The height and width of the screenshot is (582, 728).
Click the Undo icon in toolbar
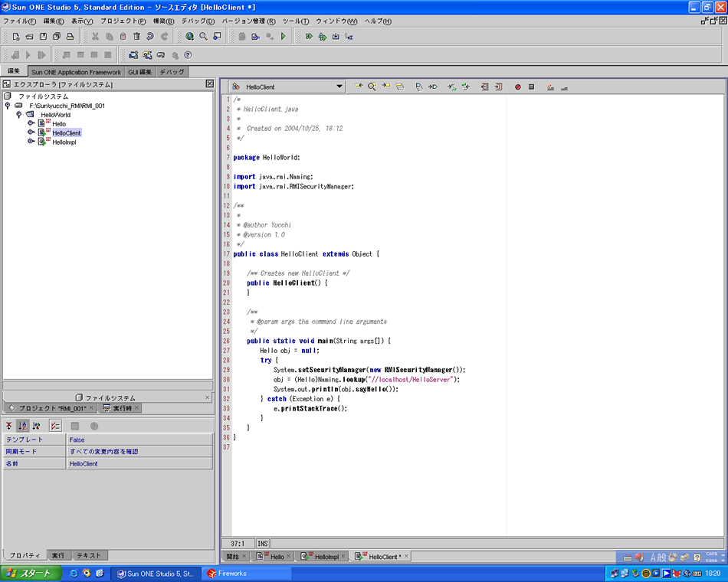click(x=150, y=36)
